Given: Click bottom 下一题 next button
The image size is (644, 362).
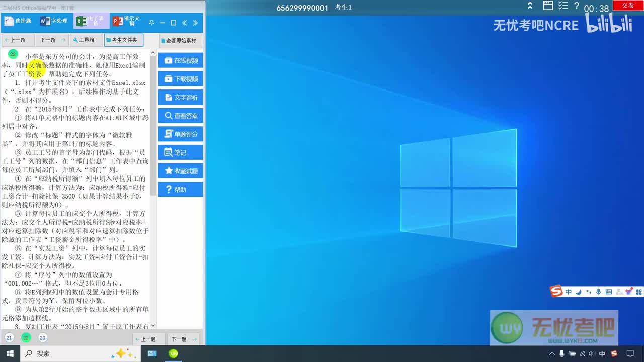Looking at the screenshot, I should (183, 339).
